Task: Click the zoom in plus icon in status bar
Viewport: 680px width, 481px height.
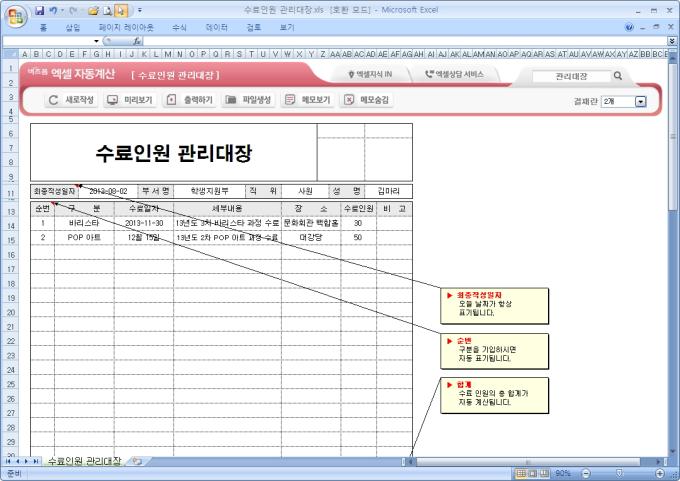Action: [660, 473]
